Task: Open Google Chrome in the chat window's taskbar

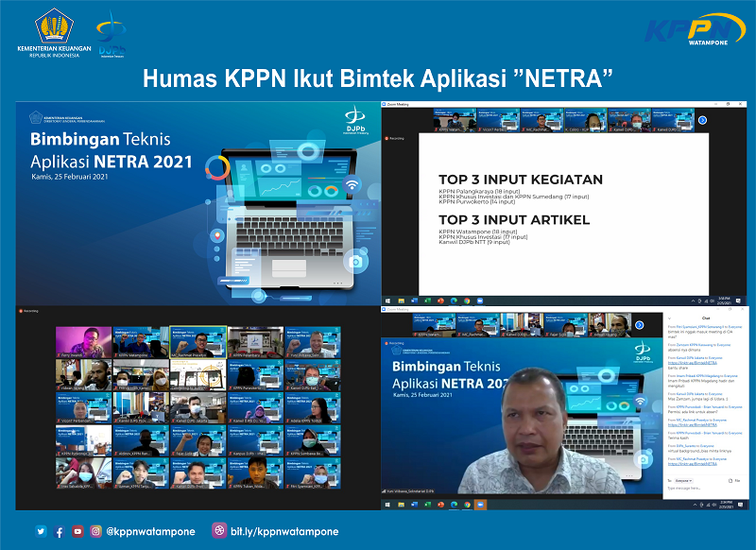Action: point(467,505)
